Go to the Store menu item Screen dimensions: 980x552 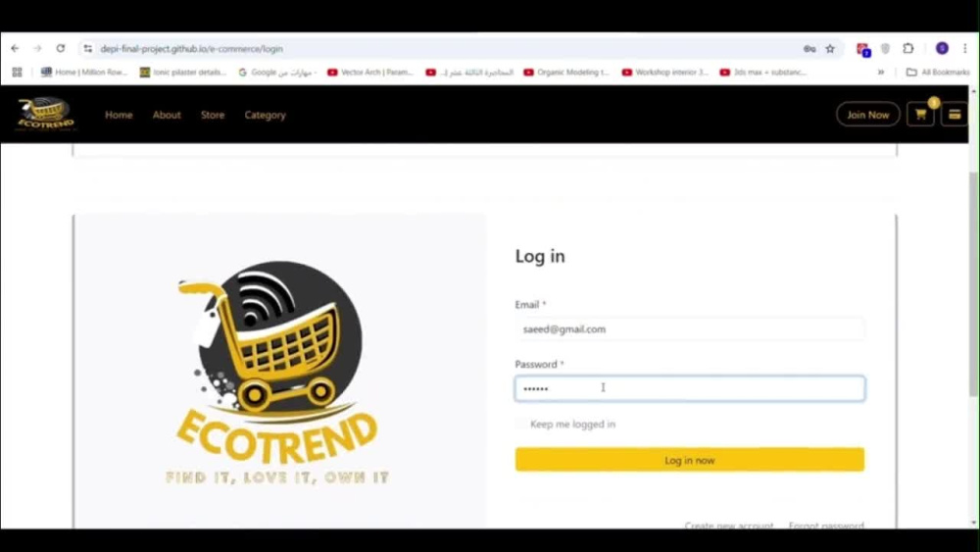pyautogui.click(x=213, y=115)
